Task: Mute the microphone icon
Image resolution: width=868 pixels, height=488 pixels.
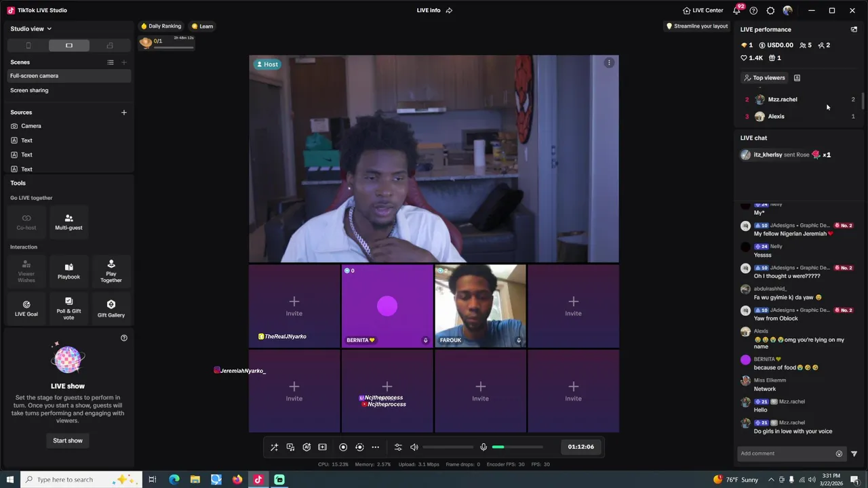Action: [x=484, y=447]
